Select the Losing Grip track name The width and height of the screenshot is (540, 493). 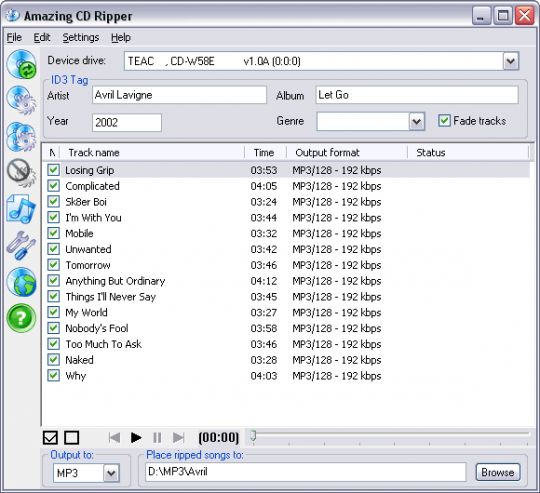tap(90, 170)
